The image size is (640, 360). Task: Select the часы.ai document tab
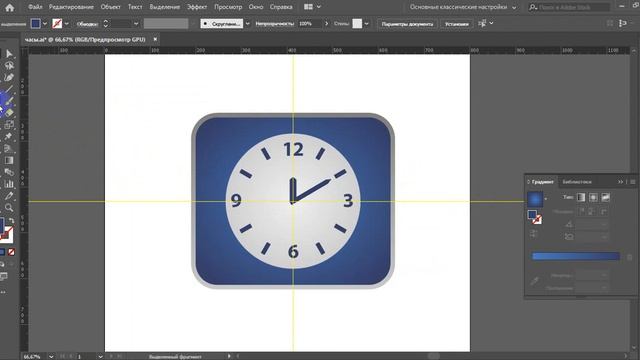coord(85,40)
